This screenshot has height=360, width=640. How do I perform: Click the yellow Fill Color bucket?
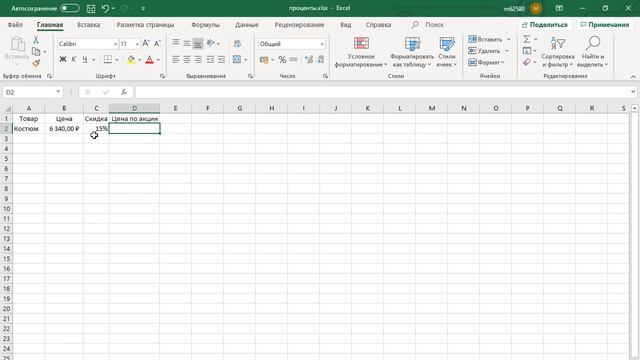pos(131,60)
